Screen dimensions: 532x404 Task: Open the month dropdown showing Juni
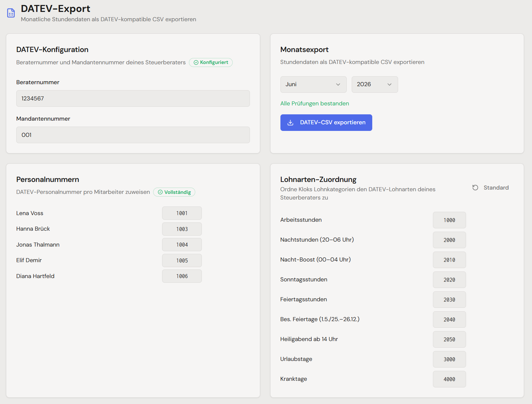tap(313, 85)
